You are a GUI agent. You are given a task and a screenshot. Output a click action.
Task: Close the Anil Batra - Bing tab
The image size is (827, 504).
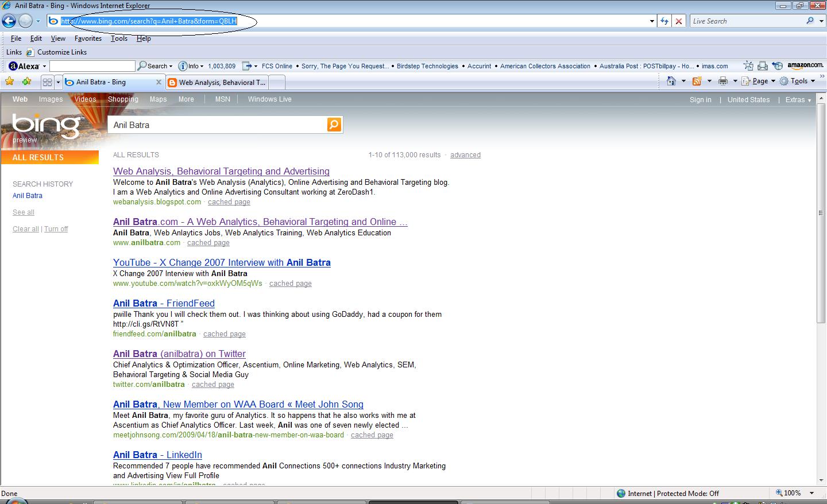coord(159,82)
